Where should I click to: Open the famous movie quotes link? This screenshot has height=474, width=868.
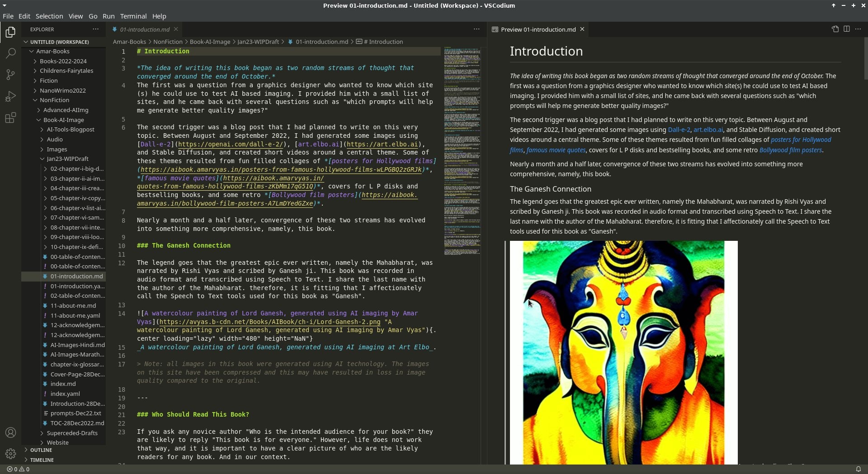556,150
